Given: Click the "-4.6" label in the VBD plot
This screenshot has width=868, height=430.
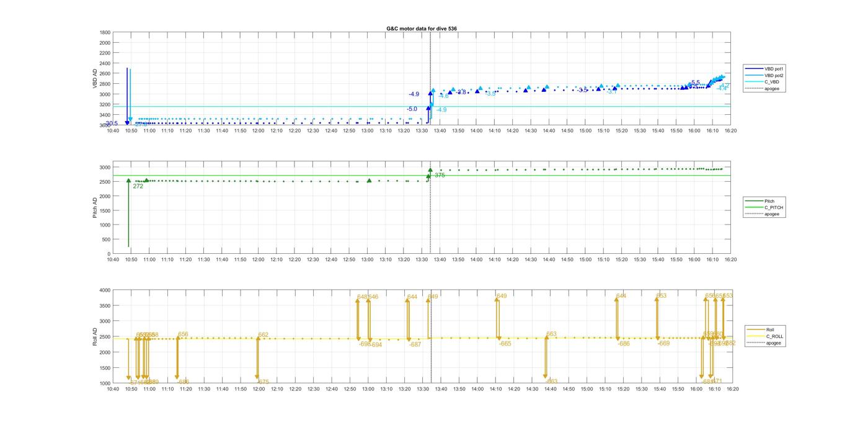Looking at the screenshot, I should (443, 96).
